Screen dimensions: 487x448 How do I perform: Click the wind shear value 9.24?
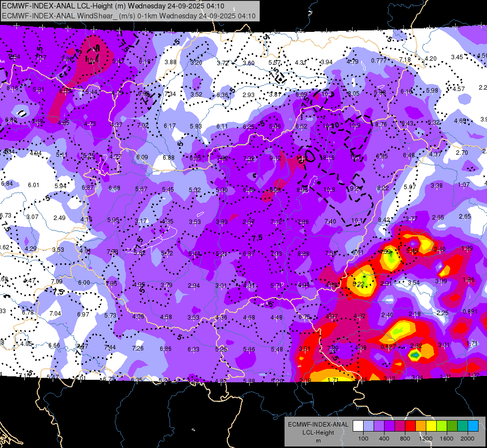tap(356, 188)
